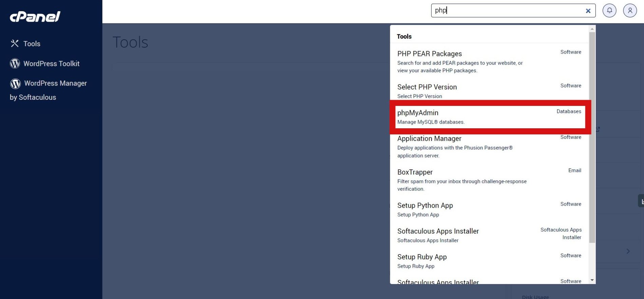Click the Tools page title
The width and height of the screenshot is (644, 299).
130,42
